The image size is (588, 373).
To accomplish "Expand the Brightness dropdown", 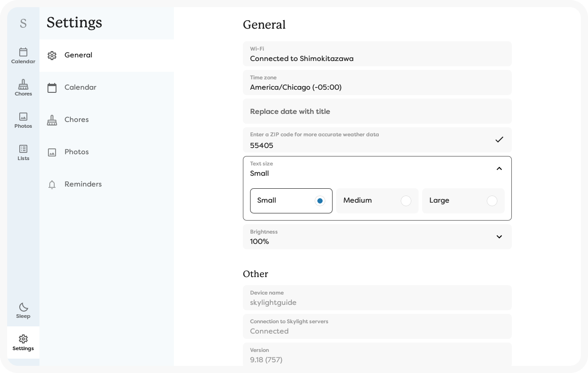I will 499,237.
